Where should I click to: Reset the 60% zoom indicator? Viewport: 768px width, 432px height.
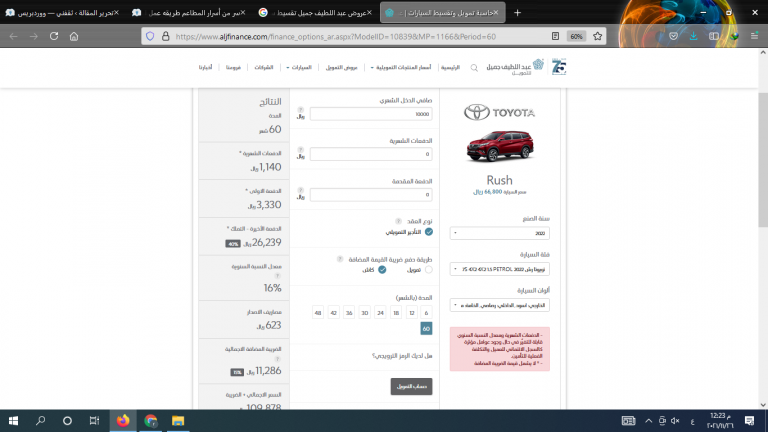click(x=576, y=36)
